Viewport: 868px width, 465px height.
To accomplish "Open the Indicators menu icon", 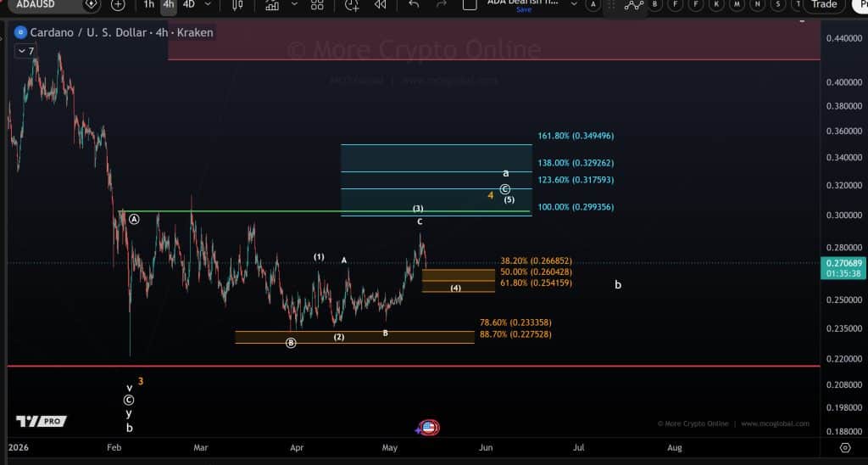I will [x=272, y=5].
